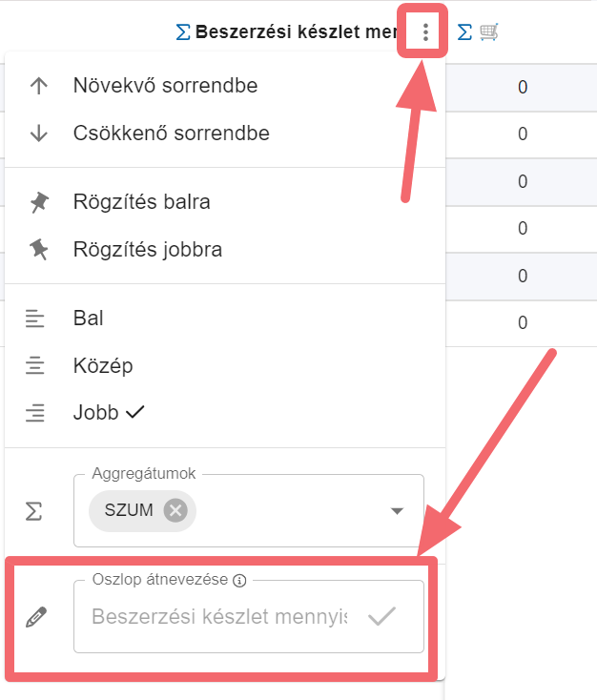597x700 pixels.
Task: Click the pin right icon
Action: pyautogui.click(x=38, y=250)
